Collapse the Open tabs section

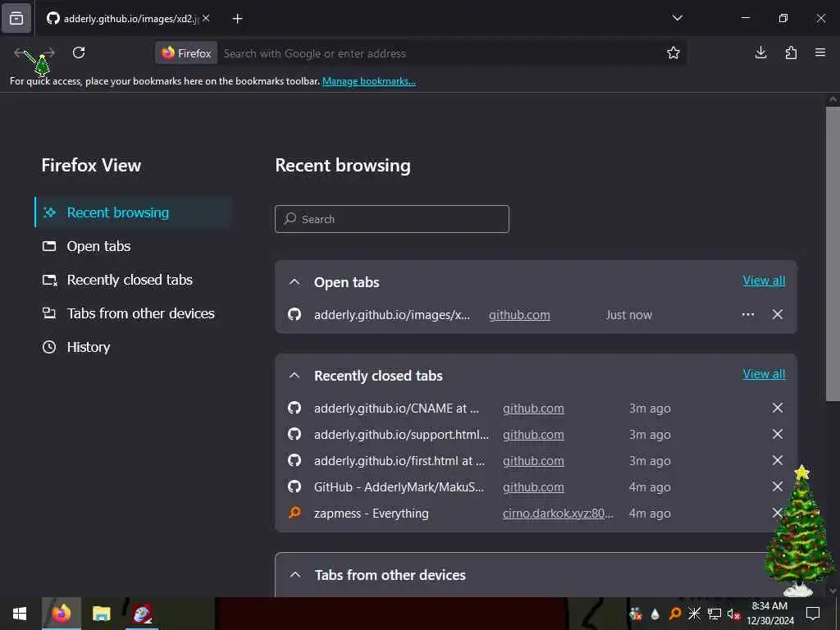click(294, 282)
